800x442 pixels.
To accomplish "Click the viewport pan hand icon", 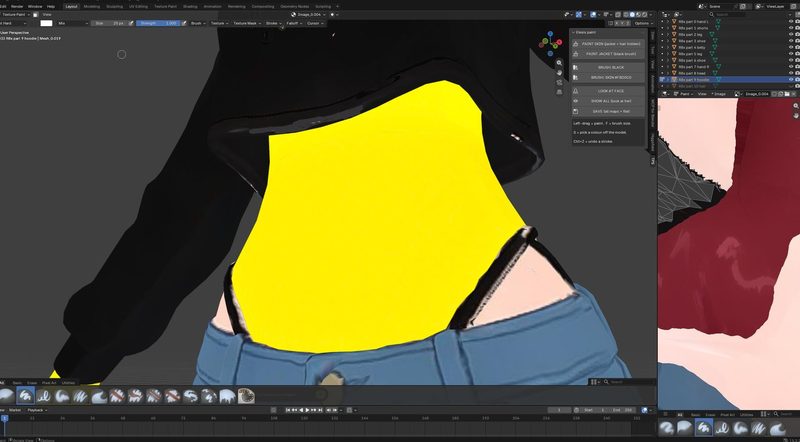I will click(560, 72).
